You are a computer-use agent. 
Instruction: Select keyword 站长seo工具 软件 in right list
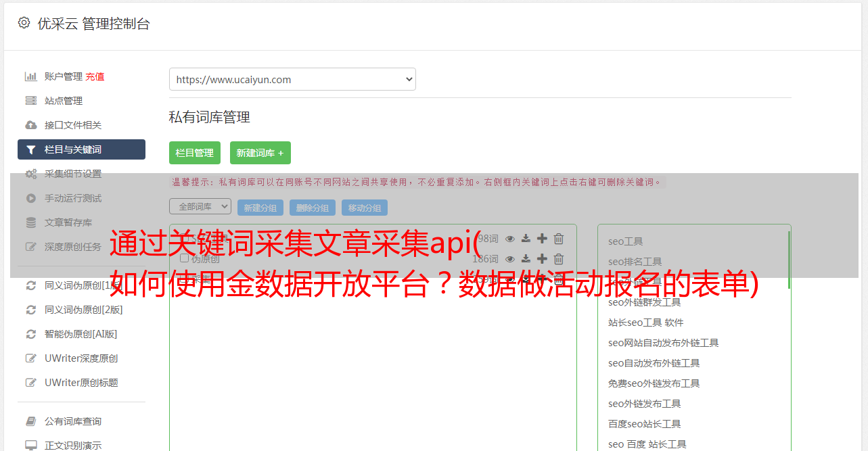click(645, 323)
